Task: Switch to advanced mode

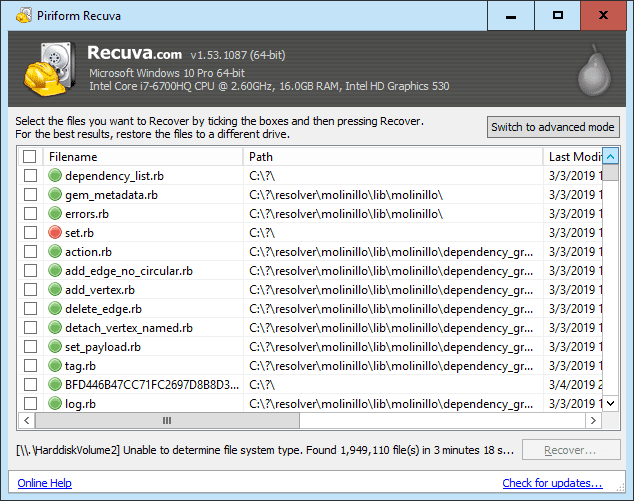Action: 553,127
